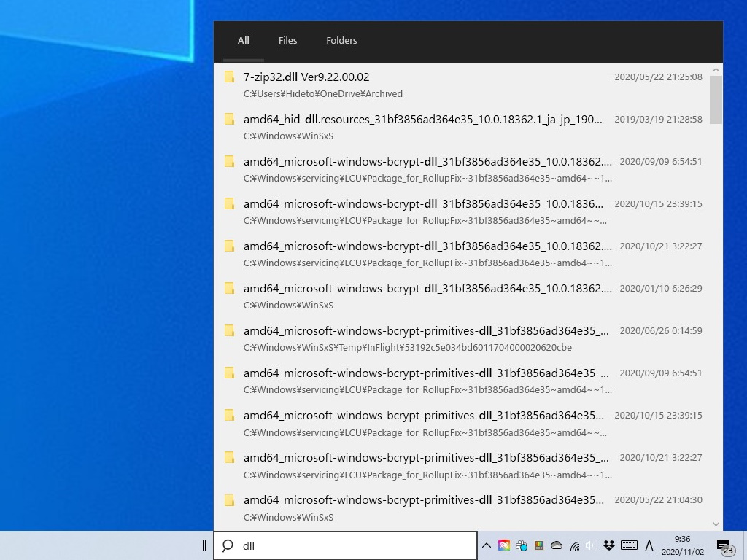The height and width of the screenshot is (560, 747).
Task: Open the touch keyboard tray icon
Action: click(629, 545)
